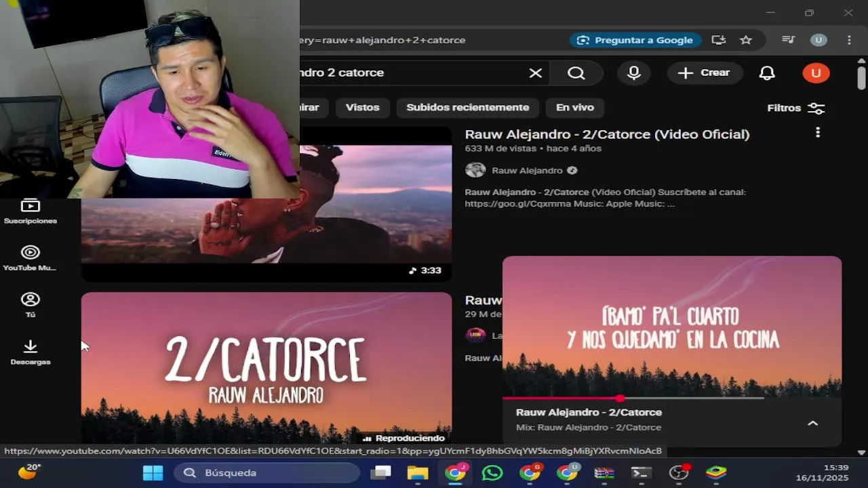Click the taskbar Búsqueda search box
The image size is (868, 488).
(x=267, y=472)
